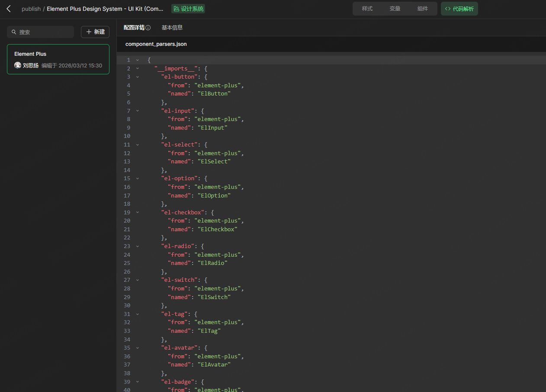Click 刘思扬 user avatar

pyautogui.click(x=18, y=65)
